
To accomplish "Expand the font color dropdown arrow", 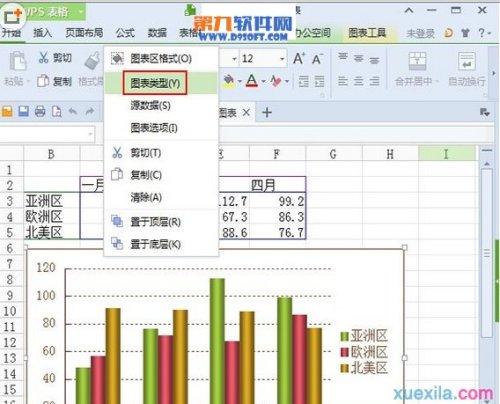I will (x=263, y=81).
